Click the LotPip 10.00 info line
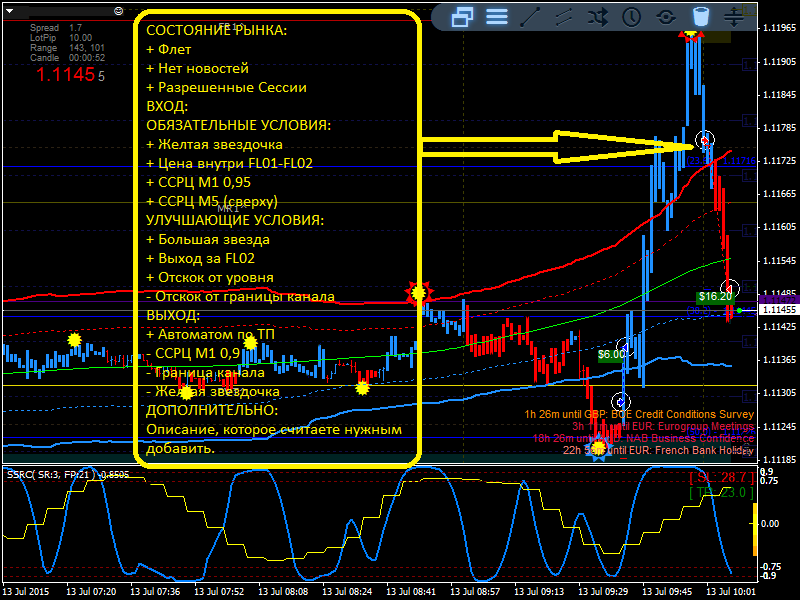Image resolution: width=800 pixels, height=600 pixels. click(61, 38)
